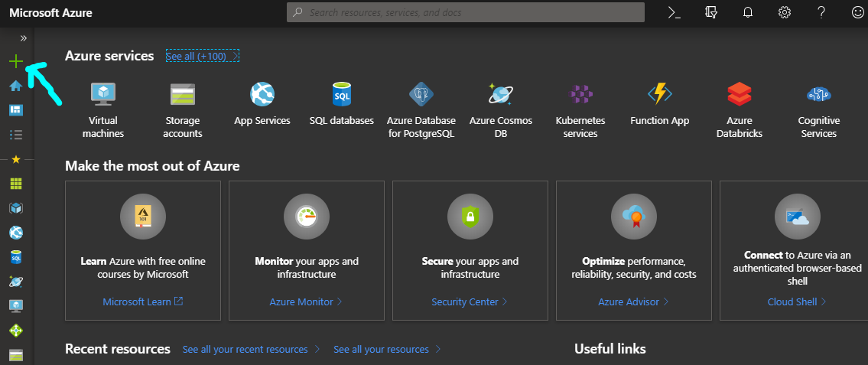Viewport: 868px width, 365px height.
Task: Open the Help question mark icon
Action: tap(821, 12)
